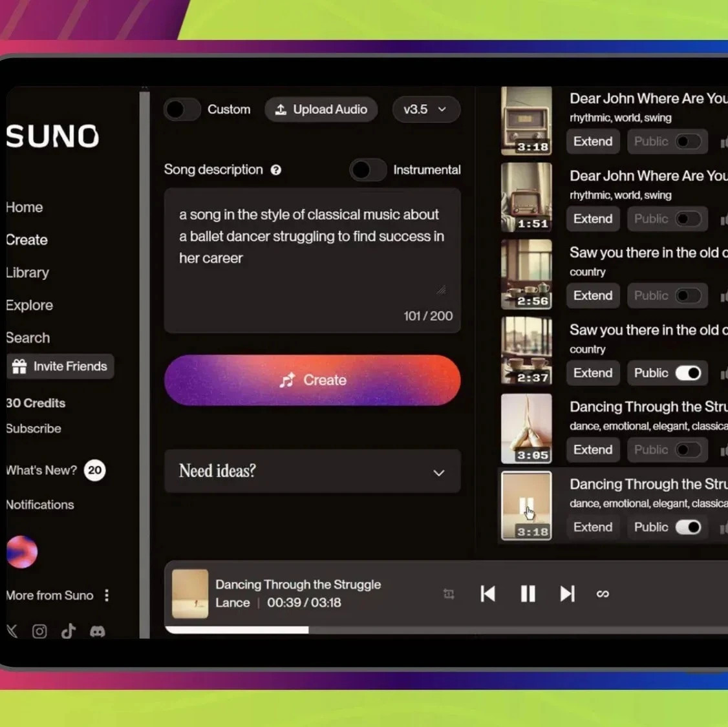Pause Dancing Through 3:18 via its thumbnail
The height and width of the screenshot is (727, 728).
click(526, 506)
